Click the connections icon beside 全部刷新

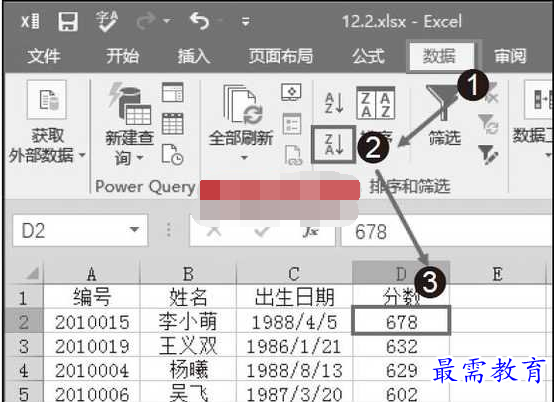coord(291,92)
